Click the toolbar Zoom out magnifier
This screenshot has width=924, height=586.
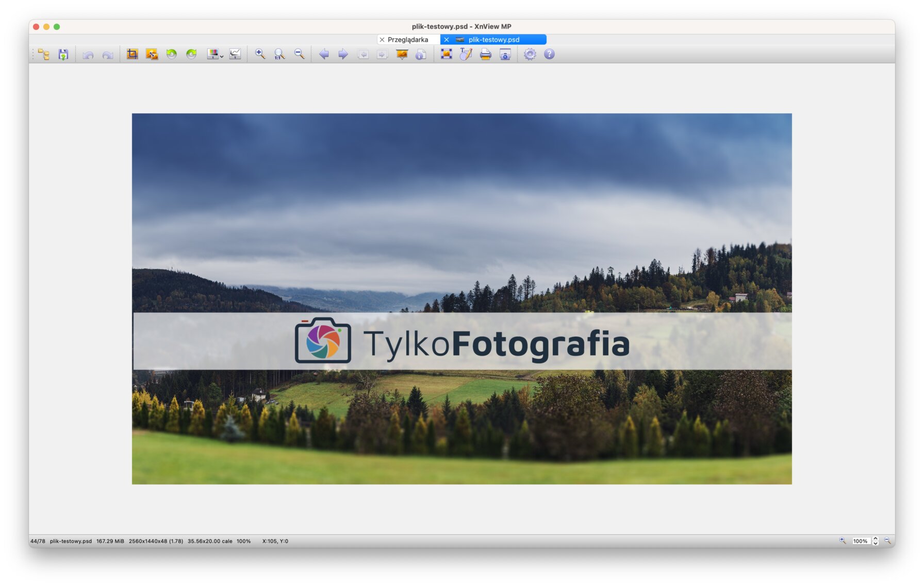pos(299,54)
